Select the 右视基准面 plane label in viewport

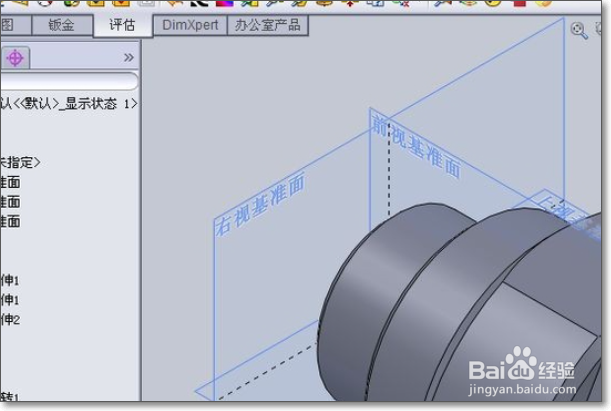(x=260, y=205)
